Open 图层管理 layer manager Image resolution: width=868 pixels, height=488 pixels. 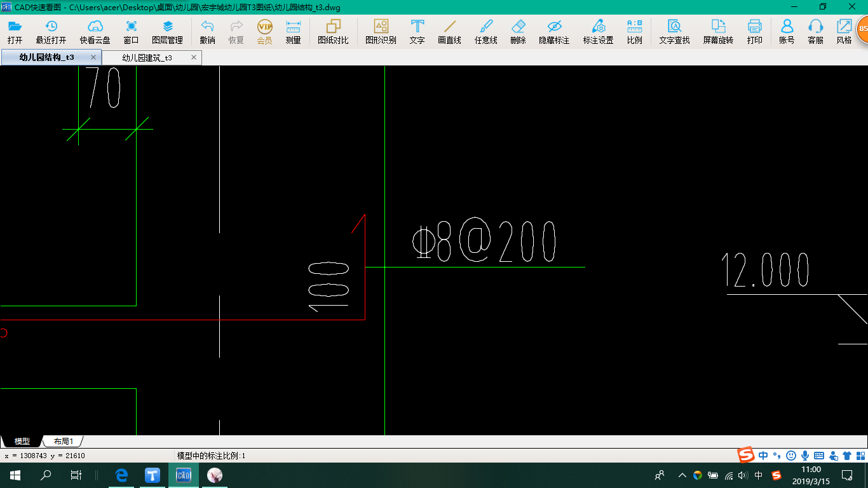click(168, 32)
